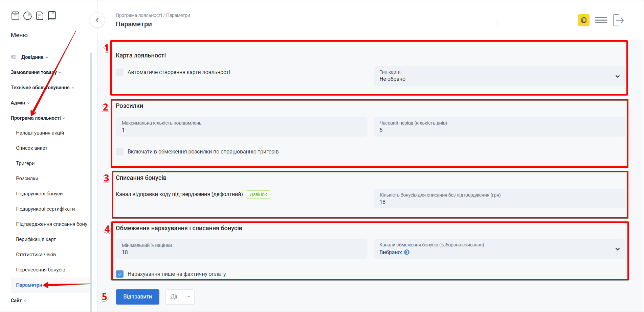
Task: Click the logout arrow icon
Action: click(618, 20)
